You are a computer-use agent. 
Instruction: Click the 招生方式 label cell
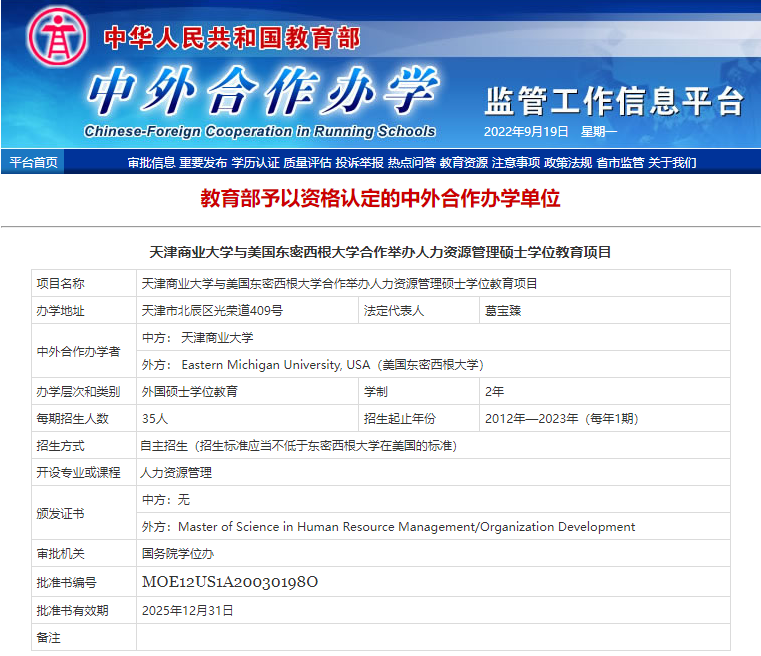[84, 445]
